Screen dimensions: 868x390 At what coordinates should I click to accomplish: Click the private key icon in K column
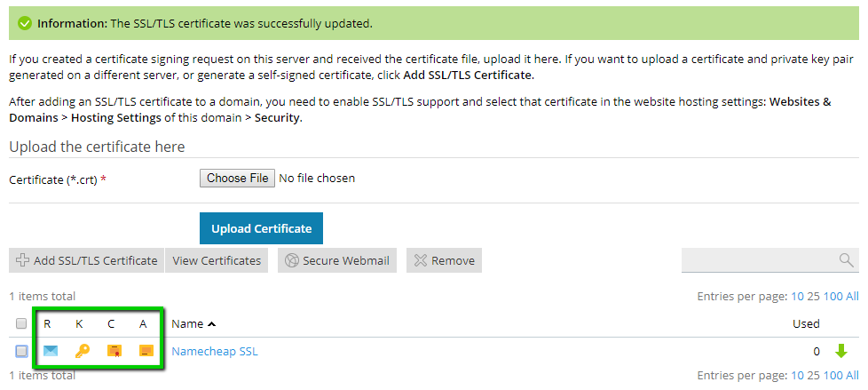[x=82, y=351]
